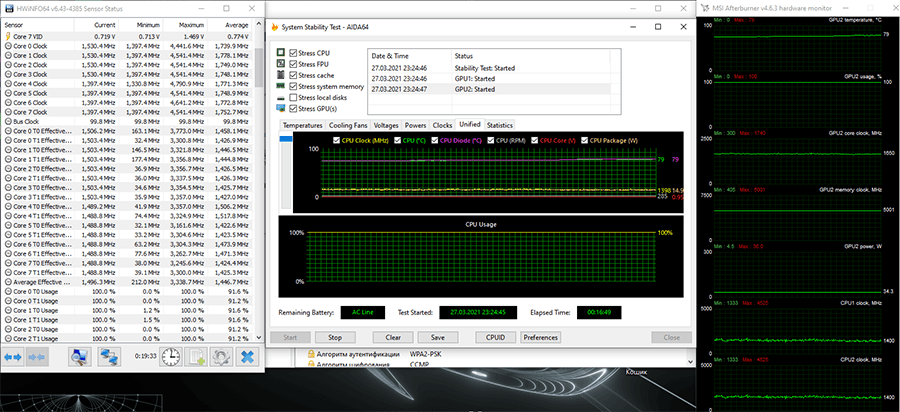
Task: Expand HWiNFO sensor window with the blue outward-arrows icon
Action: click(x=13, y=356)
